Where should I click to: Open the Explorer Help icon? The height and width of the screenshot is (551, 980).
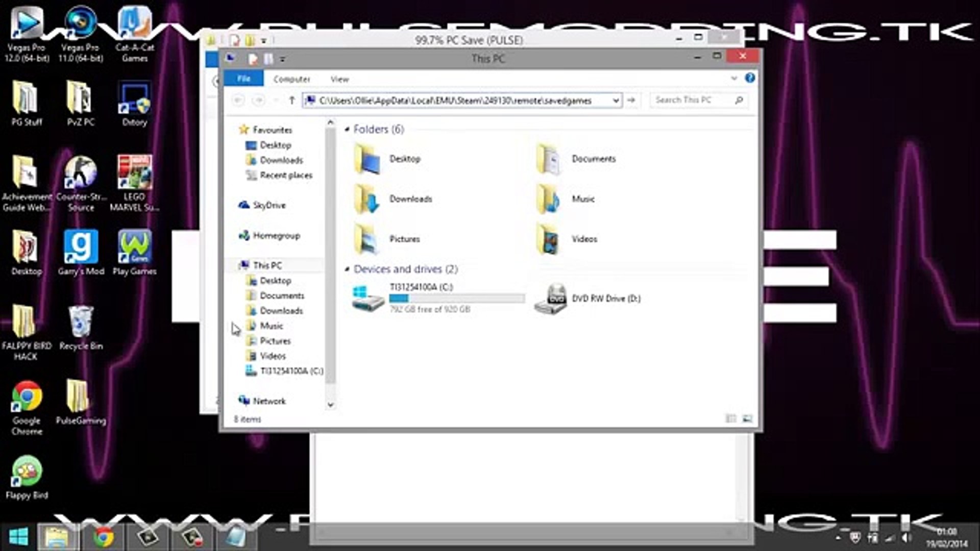[749, 78]
